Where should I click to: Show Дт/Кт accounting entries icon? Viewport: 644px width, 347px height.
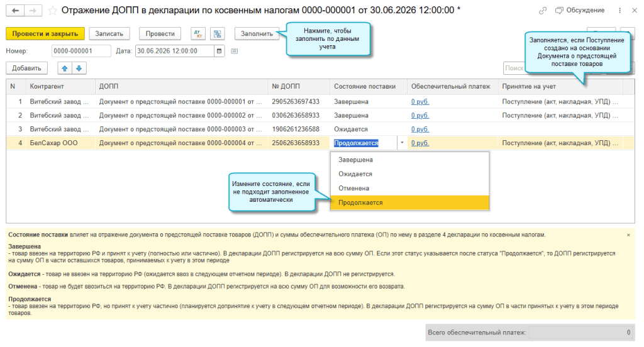(198, 34)
